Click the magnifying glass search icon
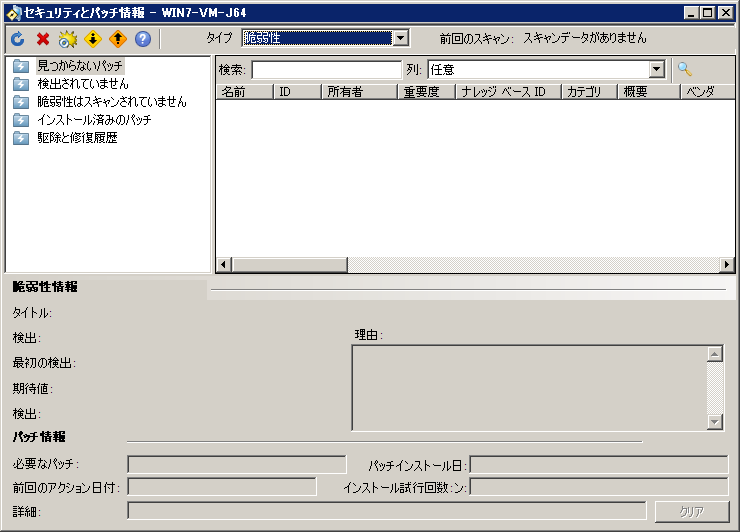This screenshot has width=740, height=532. [685, 69]
